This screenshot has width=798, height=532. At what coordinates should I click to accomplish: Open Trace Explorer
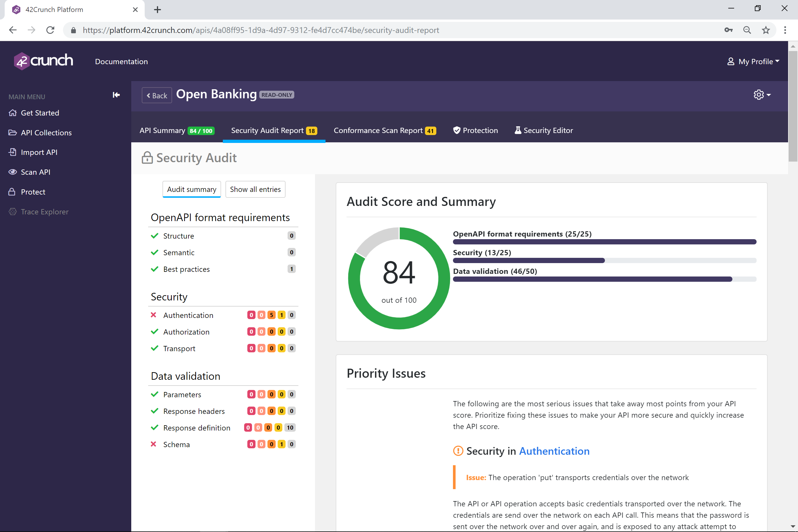click(44, 211)
